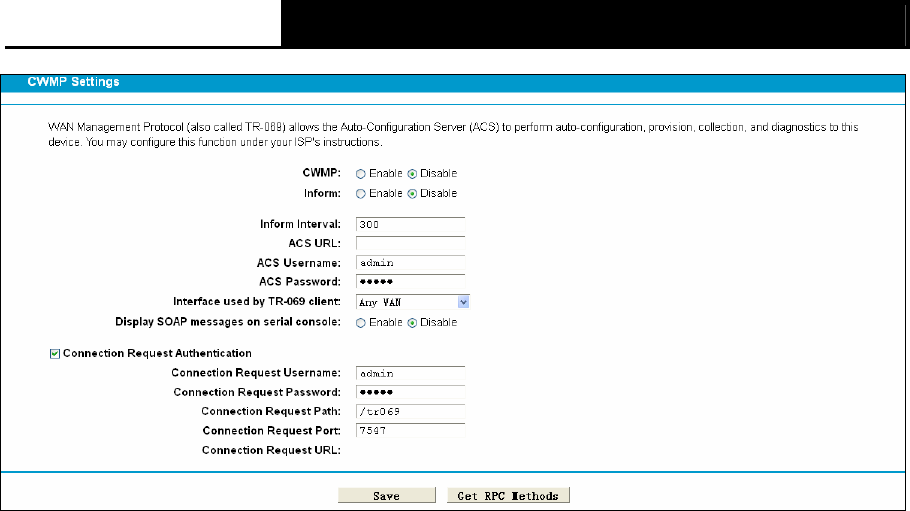This screenshot has height=511, width=910.
Task: Click the Connection Request Username field
Action: [x=410, y=373]
